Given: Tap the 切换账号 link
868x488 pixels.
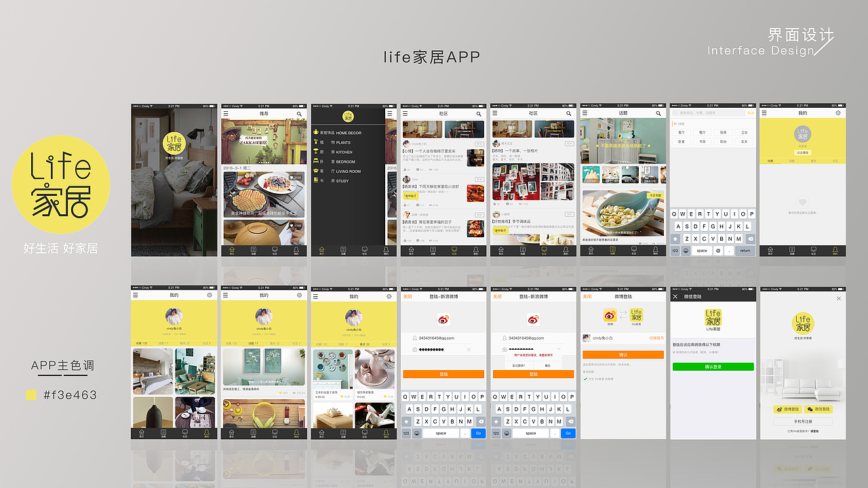Looking at the screenshot, I should (x=656, y=338).
